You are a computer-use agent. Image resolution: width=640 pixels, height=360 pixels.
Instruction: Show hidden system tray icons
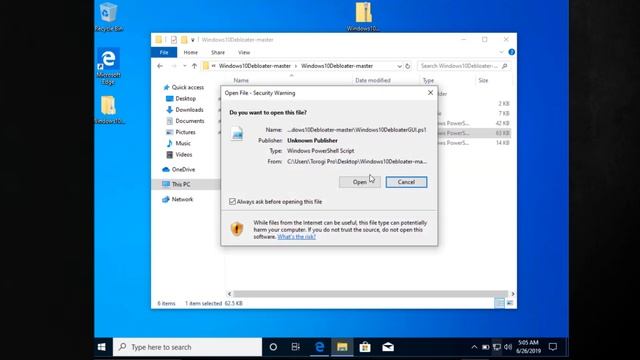pyautogui.click(x=474, y=347)
